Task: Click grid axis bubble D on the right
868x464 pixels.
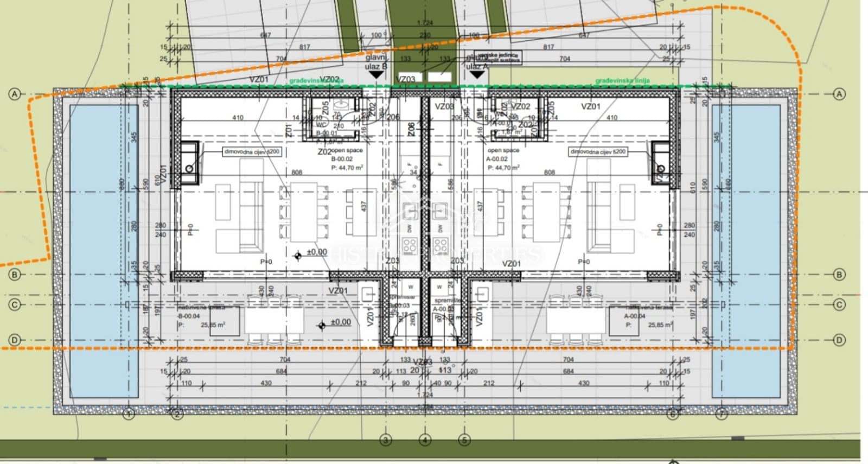Action: (x=839, y=340)
